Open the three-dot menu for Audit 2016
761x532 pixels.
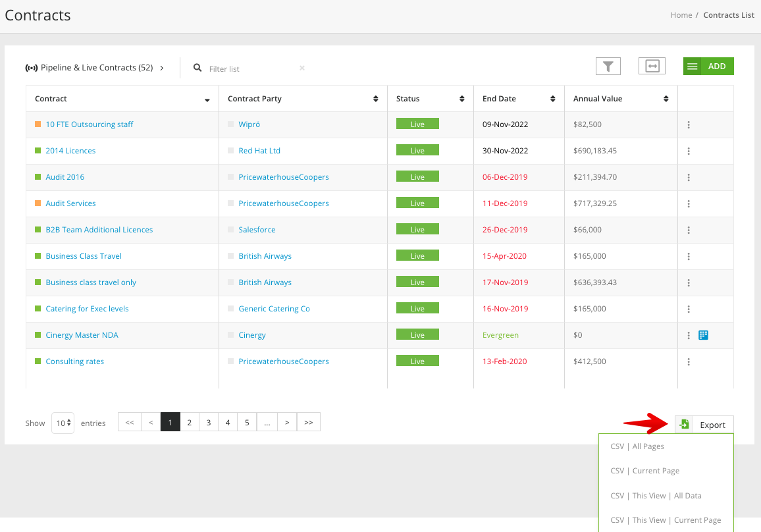689,177
